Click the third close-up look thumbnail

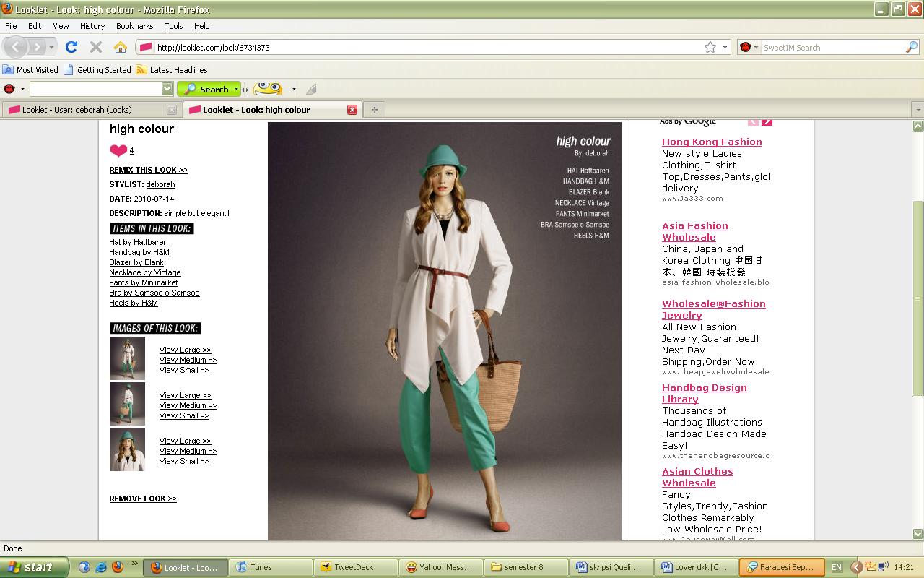(127, 449)
